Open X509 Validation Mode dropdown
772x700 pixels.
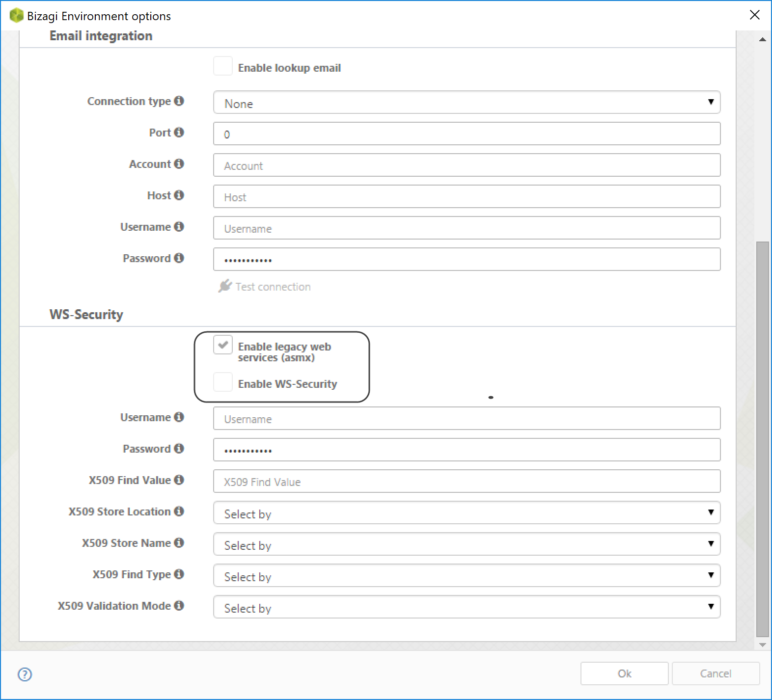[x=467, y=607]
